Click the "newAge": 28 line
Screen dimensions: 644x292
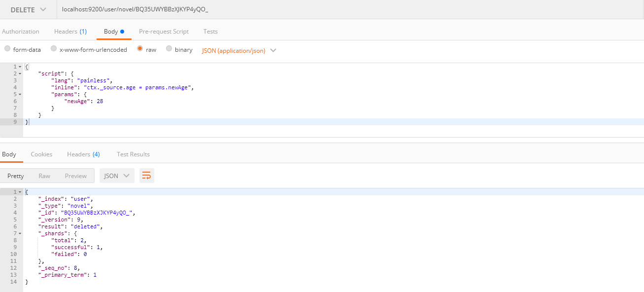(x=83, y=101)
